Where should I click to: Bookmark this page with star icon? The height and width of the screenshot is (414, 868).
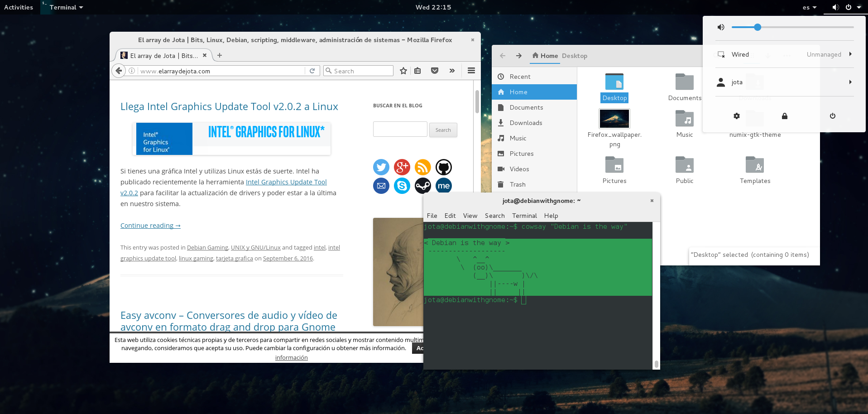tap(403, 71)
